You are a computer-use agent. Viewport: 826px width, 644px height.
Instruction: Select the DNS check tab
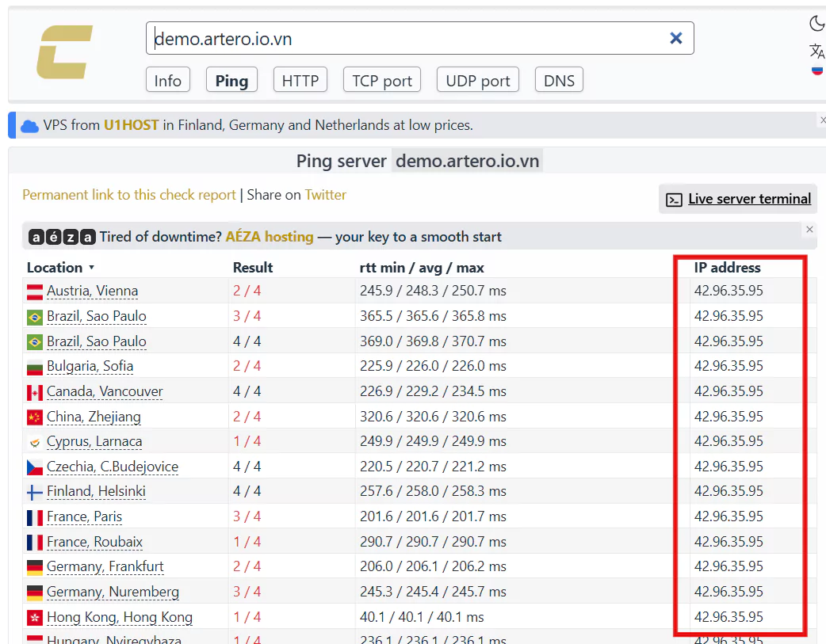tap(559, 81)
